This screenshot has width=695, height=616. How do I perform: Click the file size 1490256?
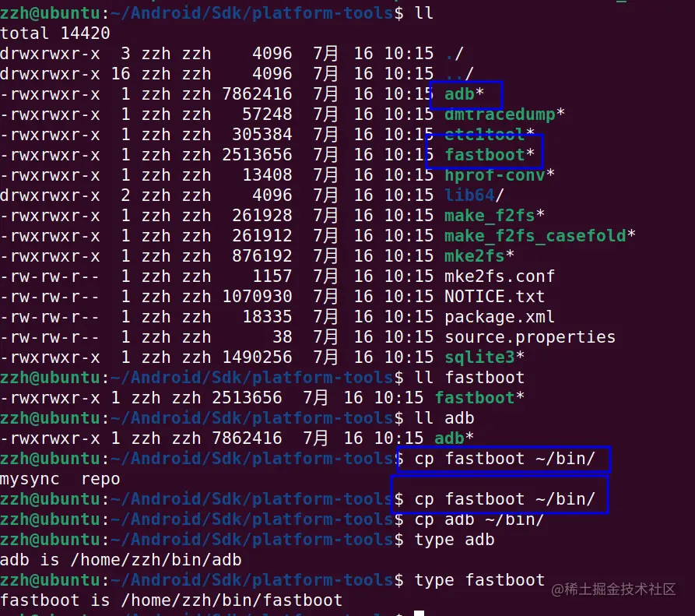point(257,357)
